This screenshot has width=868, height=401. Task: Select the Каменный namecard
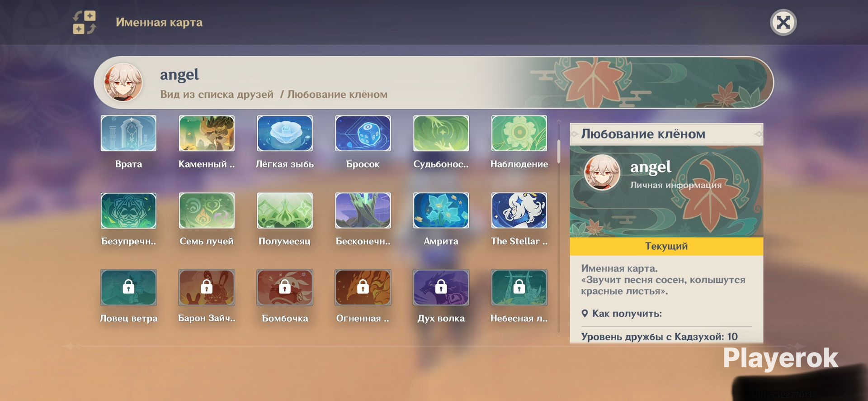(x=207, y=133)
